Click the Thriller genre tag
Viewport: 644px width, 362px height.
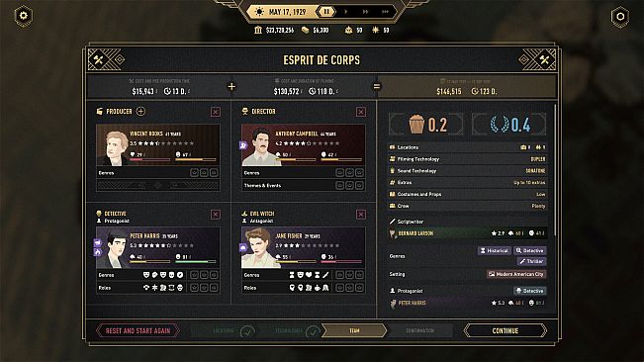pyautogui.click(x=531, y=261)
